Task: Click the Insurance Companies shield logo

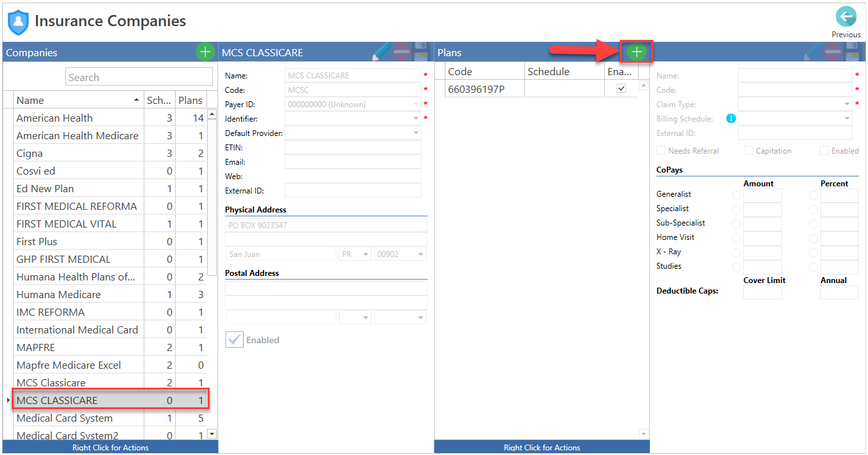Action: [18, 22]
